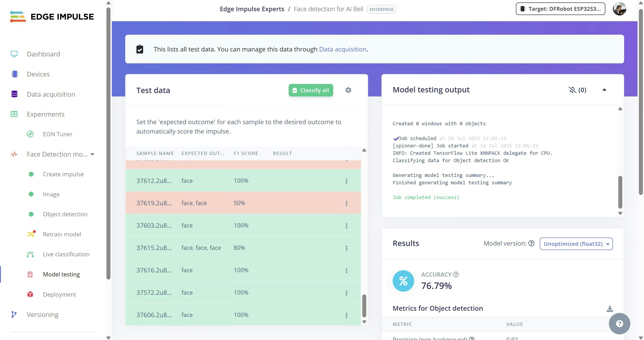644x340 pixels.
Task: Collapse the model testing output panel
Action: click(x=604, y=90)
